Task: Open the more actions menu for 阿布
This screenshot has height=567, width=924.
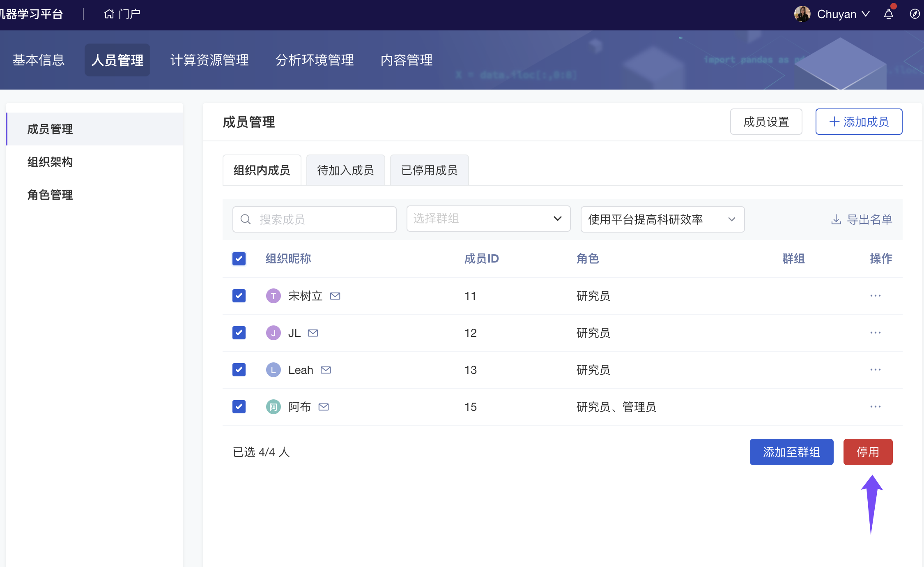Action: coord(875,407)
